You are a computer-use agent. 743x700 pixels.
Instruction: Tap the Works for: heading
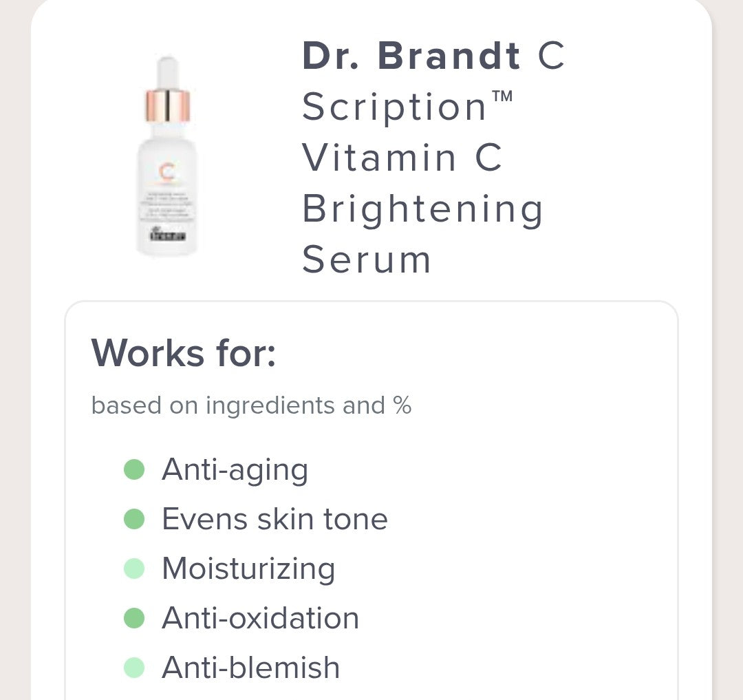point(183,352)
